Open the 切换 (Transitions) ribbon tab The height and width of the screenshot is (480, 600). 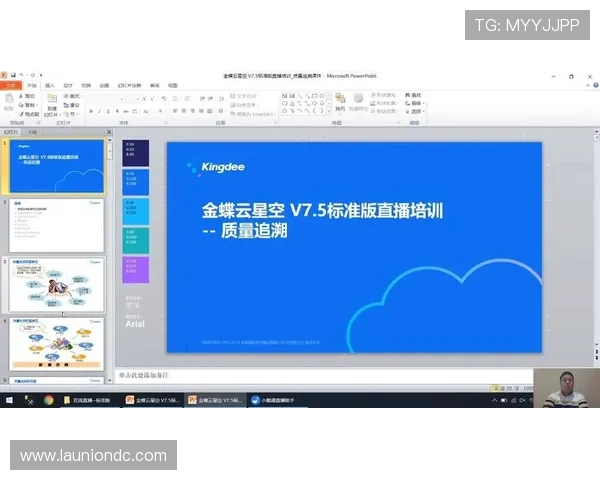86,85
